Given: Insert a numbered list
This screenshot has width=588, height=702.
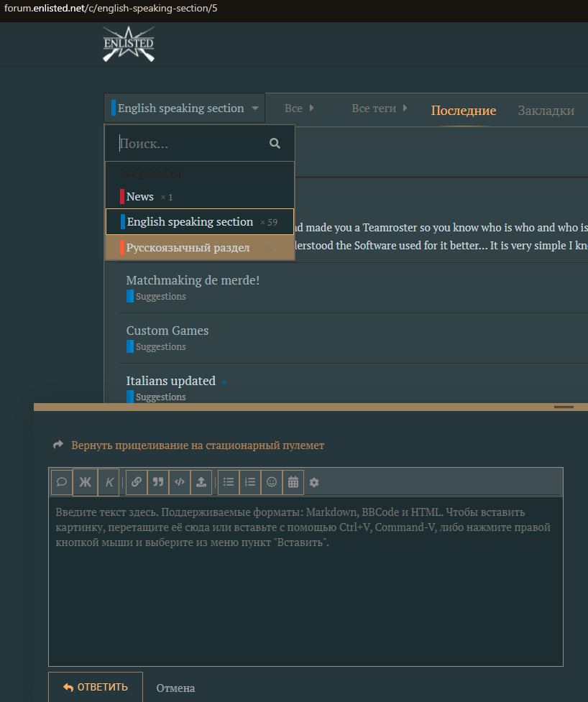Looking at the screenshot, I should coord(250,482).
